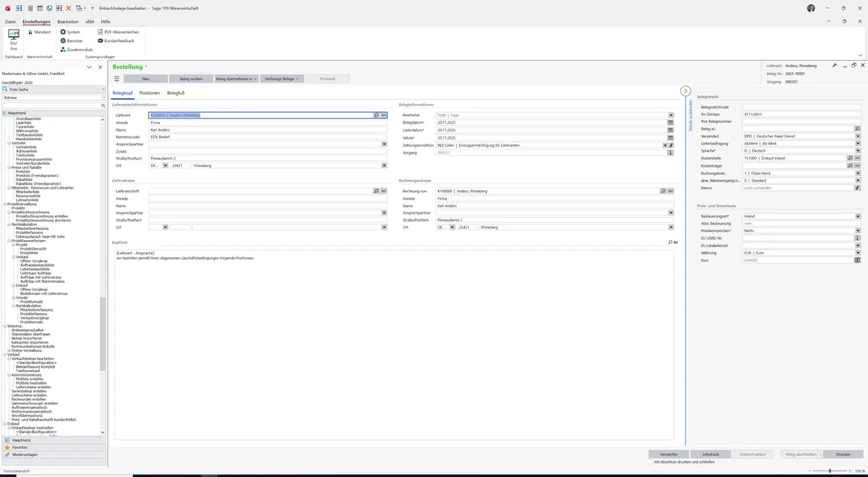Open System settings gear in ribbon
The height and width of the screenshot is (477, 868).
click(x=70, y=32)
